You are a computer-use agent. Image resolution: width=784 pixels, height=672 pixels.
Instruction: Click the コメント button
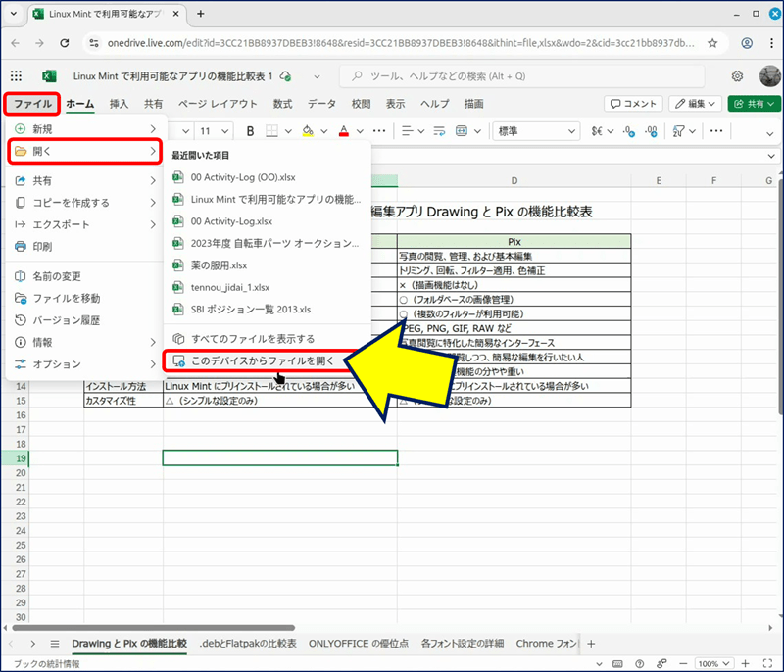point(633,104)
